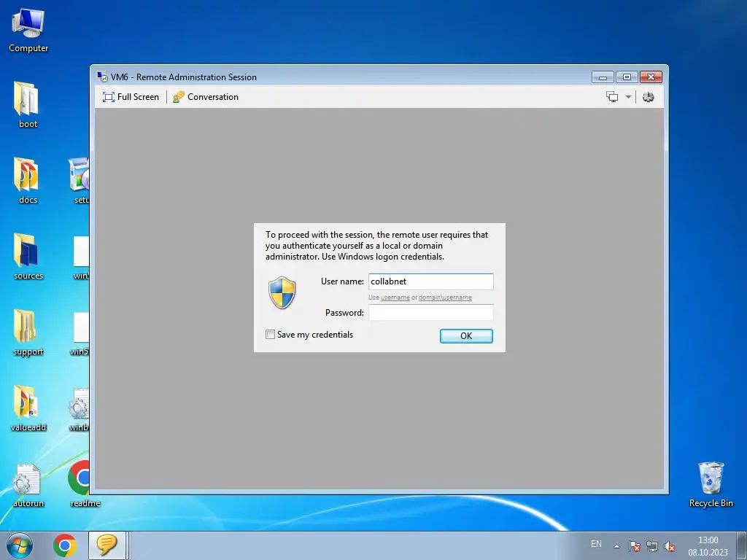747x560 pixels.
Task: Open the session settings gear icon
Action: pos(649,97)
